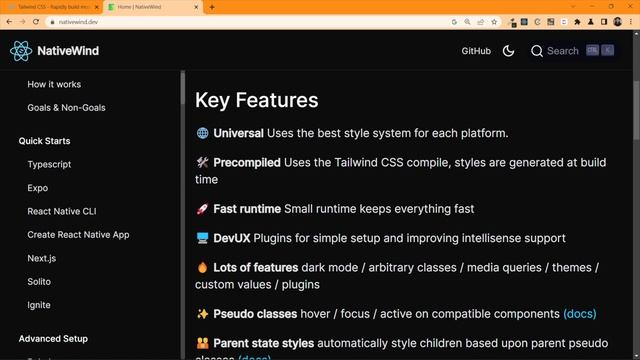Open the Chrome profile avatar
The height and width of the screenshot is (360, 640).
point(618,22)
